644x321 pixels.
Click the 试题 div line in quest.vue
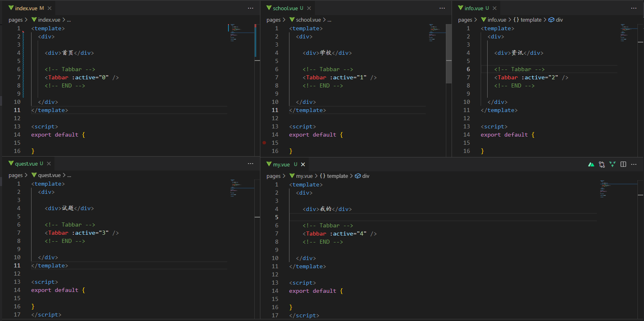click(x=69, y=208)
